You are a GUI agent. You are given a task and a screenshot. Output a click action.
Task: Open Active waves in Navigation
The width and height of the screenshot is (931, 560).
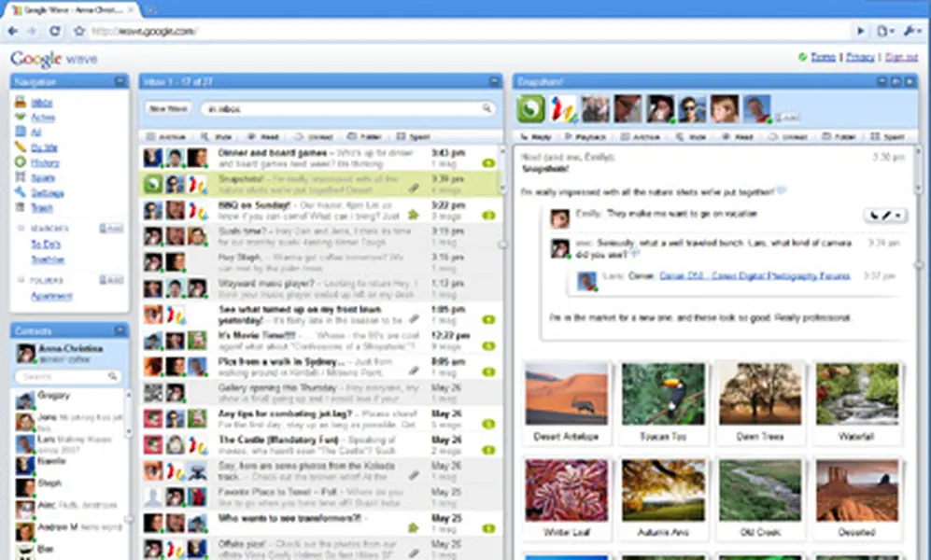coord(43,118)
